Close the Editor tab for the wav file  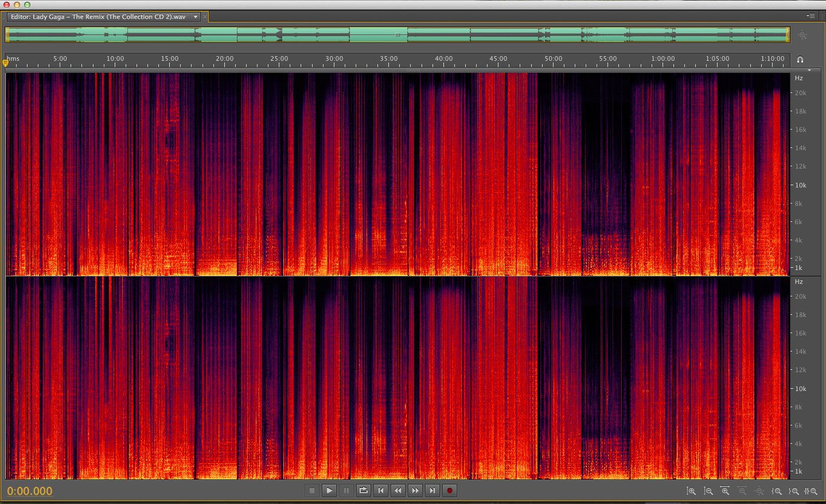click(205, 17)
